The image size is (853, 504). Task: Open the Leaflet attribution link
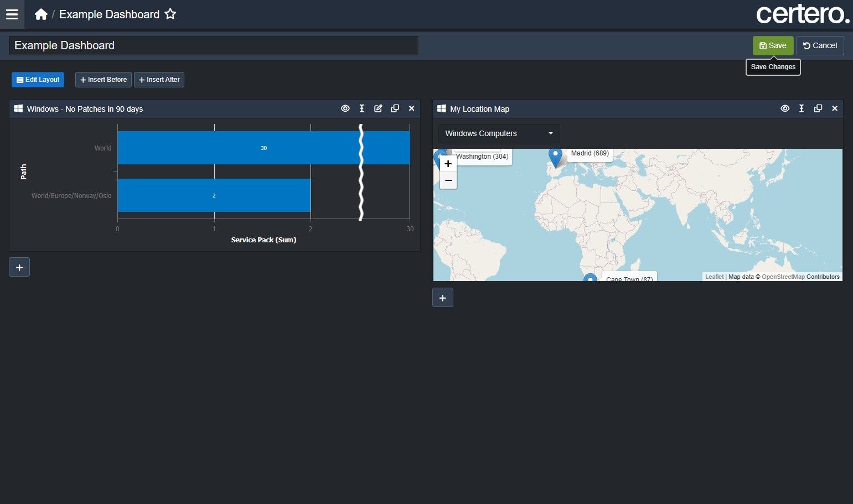(714, 277)
